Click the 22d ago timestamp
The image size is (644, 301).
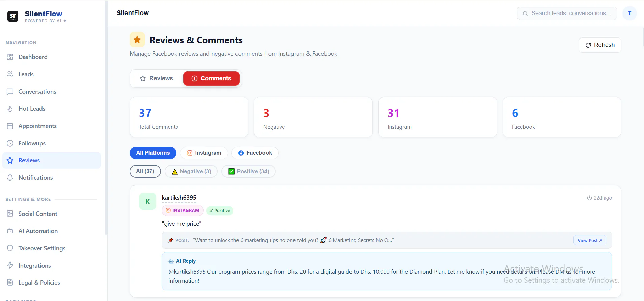599,198
